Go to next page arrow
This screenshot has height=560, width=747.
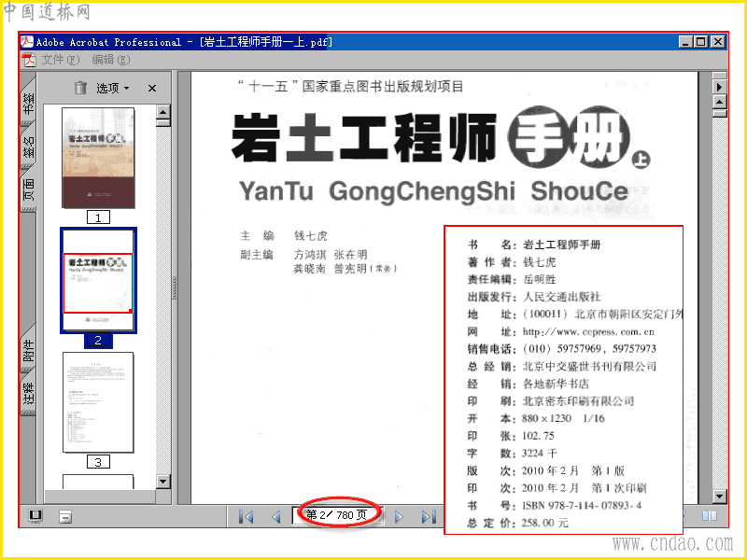[399, 516]
